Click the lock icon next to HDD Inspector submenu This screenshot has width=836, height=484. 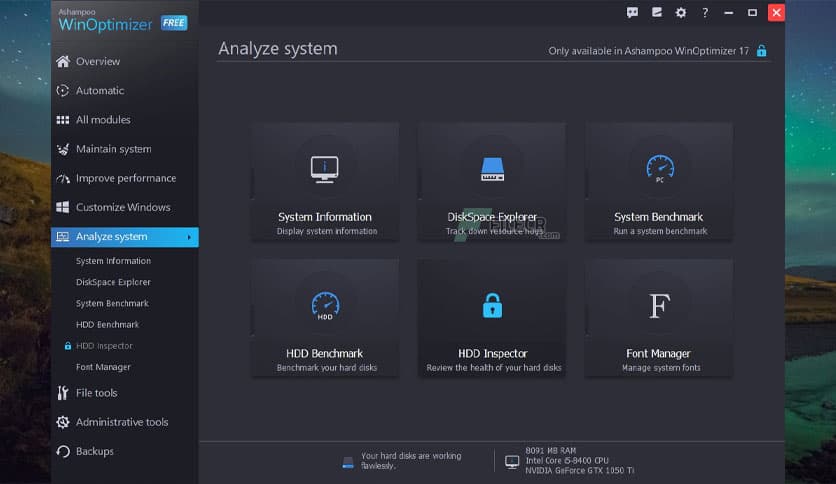tap(68, 346)
